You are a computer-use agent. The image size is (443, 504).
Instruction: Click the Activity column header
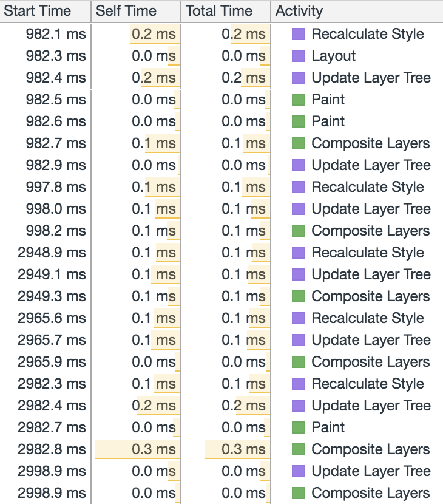coord(357,11)
